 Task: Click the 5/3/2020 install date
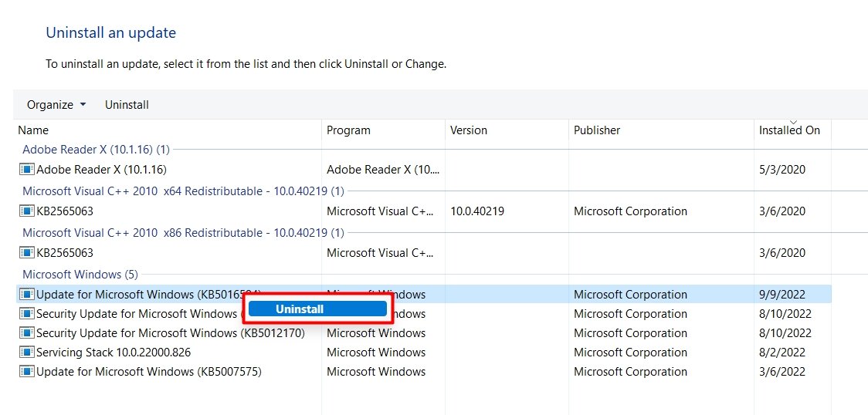click(782, 169)
